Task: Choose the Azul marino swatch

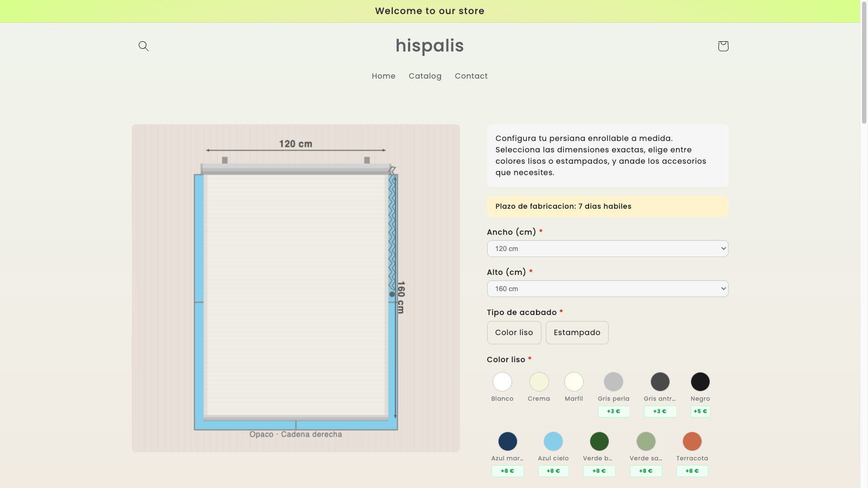Action: [507, 441]
